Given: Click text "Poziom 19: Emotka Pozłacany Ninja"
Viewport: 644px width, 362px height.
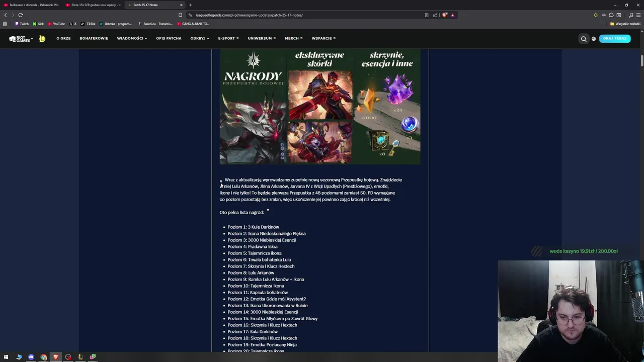Looking at the screenshot, I should [x=262, y=345].
